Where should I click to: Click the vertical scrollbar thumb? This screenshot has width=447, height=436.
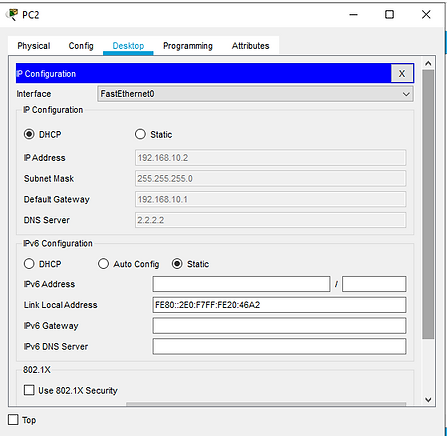pyautogui.click(x=428, y=204)
